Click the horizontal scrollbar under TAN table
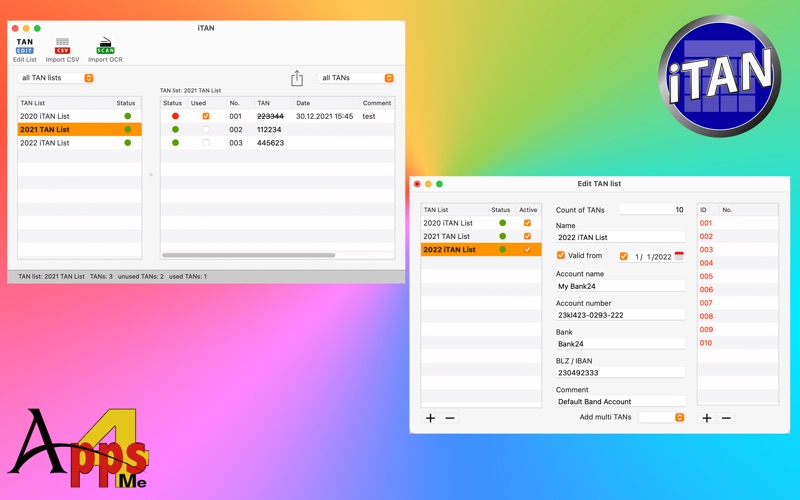800x500 pixels. 248,255
